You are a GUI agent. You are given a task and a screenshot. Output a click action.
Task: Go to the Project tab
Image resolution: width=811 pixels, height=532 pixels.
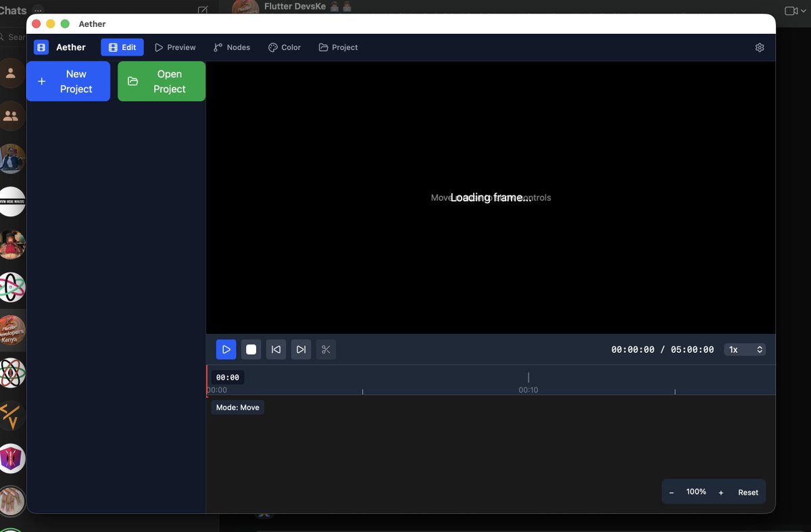tap(338, 47)
